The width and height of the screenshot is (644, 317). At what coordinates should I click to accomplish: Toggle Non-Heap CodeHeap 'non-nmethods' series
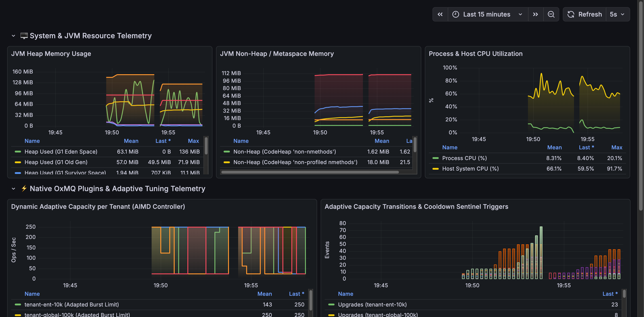(x=284, y=152)
